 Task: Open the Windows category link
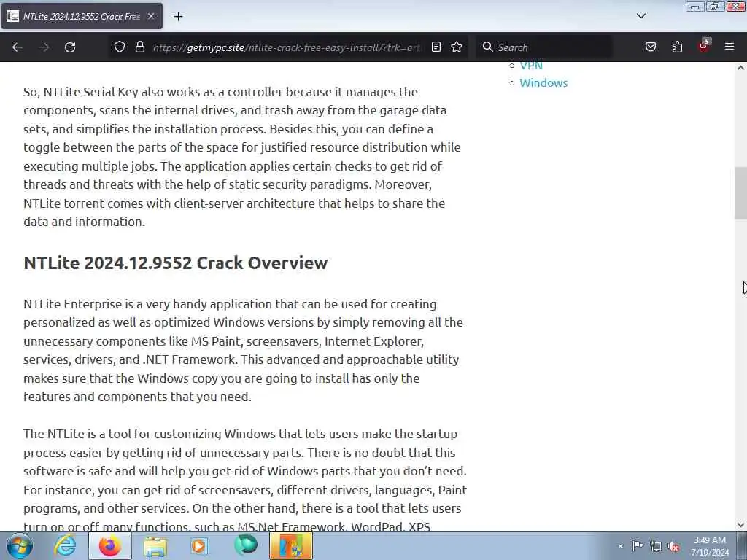pyautogui.click(x=543, y=83)
